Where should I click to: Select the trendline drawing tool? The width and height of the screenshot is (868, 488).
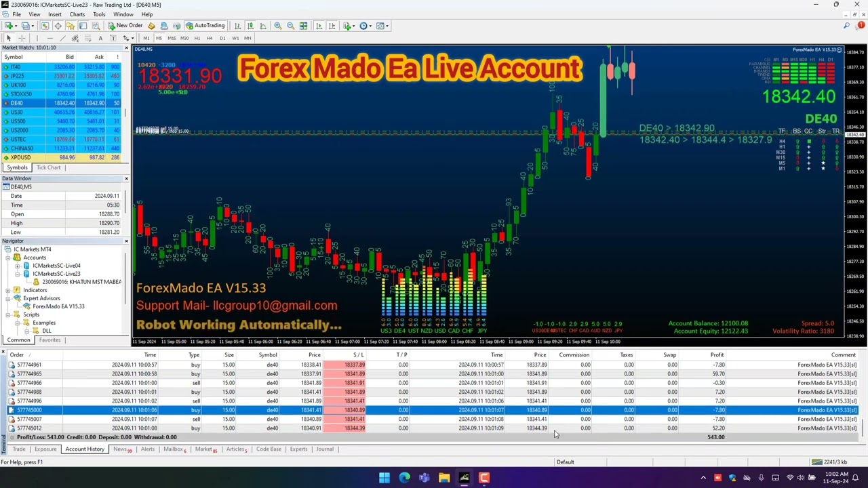(x=62, y=38)
